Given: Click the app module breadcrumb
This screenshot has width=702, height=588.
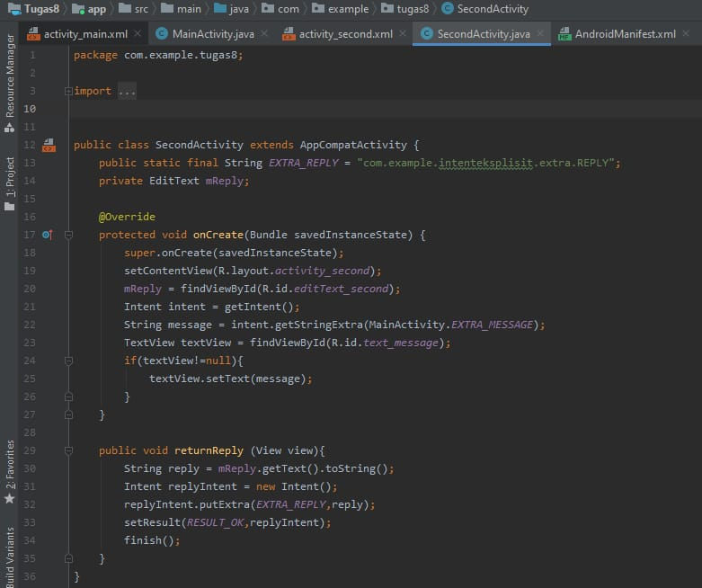Looking at the screenshot, I should (89, 9).
